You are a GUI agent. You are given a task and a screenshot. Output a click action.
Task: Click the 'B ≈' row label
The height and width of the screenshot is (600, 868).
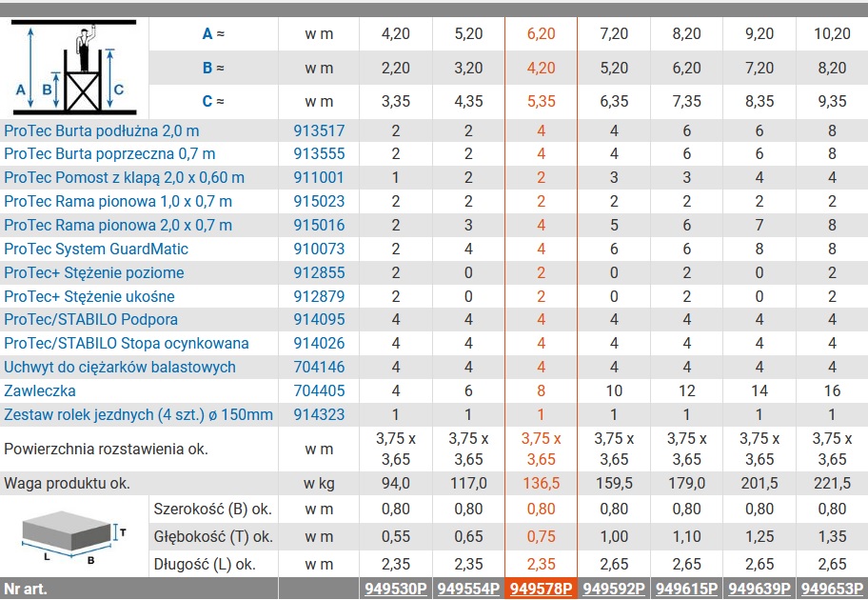point(213,68)
